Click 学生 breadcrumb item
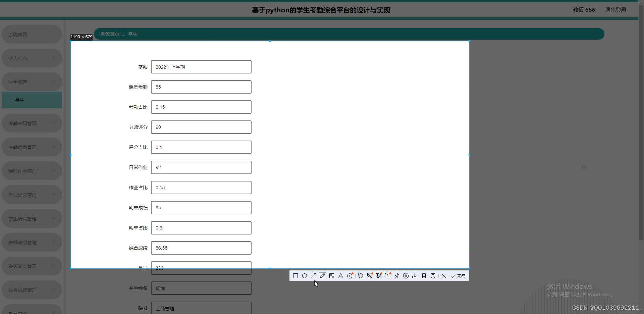 pos(133,34)
